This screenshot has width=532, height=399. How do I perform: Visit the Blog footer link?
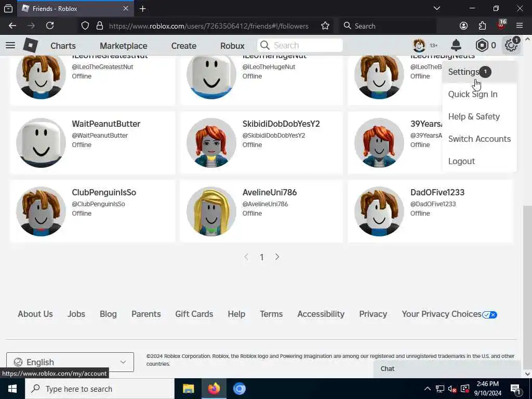coord(108,314)
